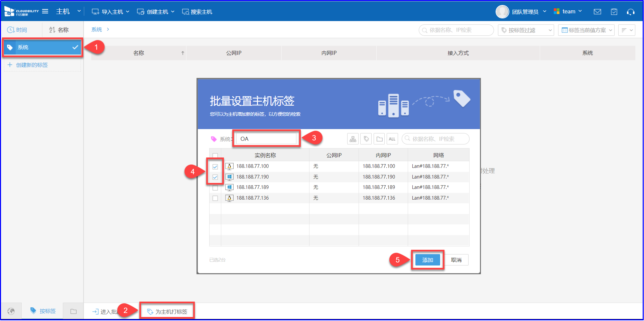Check the 188.188.77.136 host checkbox
Image resolution: width=644 pixels, height=321 pixels.
point(215,198)
